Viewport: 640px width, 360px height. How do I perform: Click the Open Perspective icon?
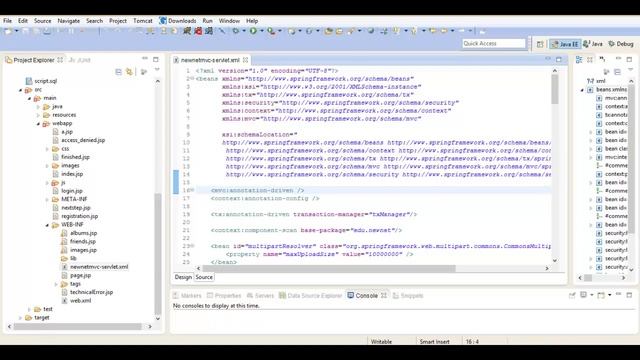click(540, 44)
